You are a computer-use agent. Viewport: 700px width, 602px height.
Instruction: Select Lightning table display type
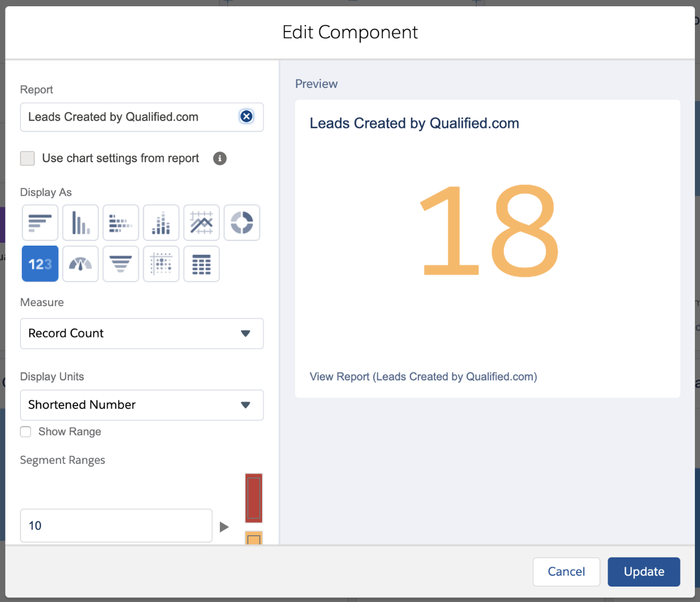(202, 264)
